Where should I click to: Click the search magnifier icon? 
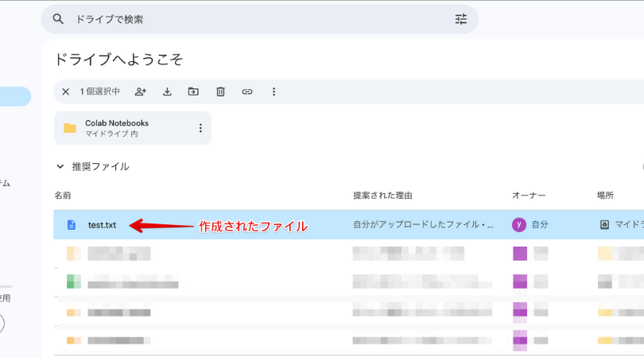point(58,19)
